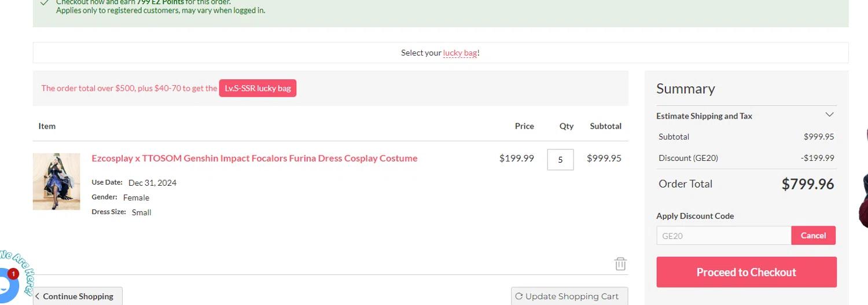Open the live chat bubble widget
Image resolution: width=868 pixels, height=305 pixels.
[5, 286]
